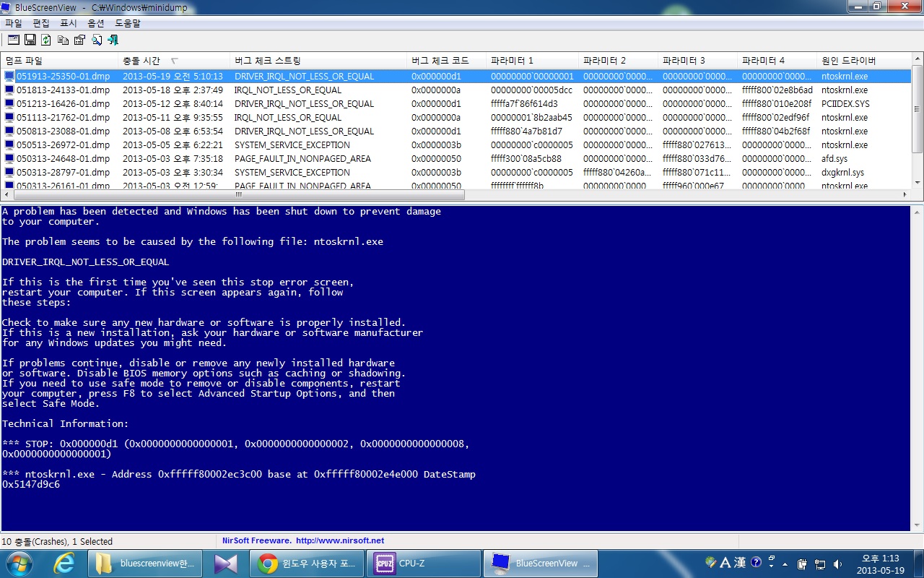Switch to the bluescreenview한... folder taskbar item
This screenshot has width=924, height=578.
click(x=146, y=564)
